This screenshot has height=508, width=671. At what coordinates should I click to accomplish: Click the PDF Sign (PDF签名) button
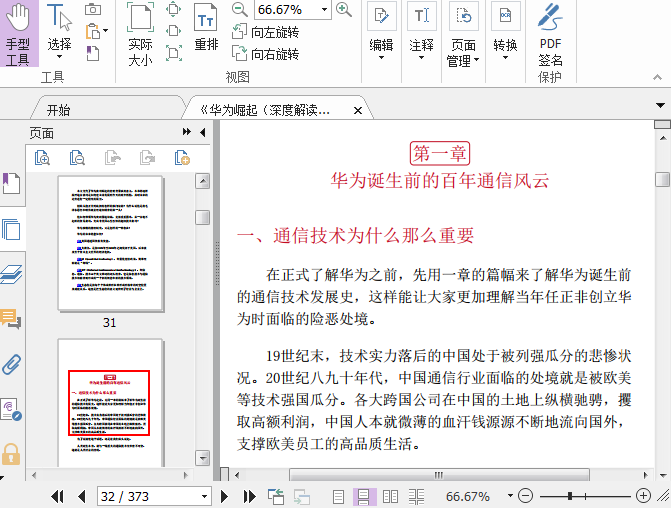click(x=550, y=35)
